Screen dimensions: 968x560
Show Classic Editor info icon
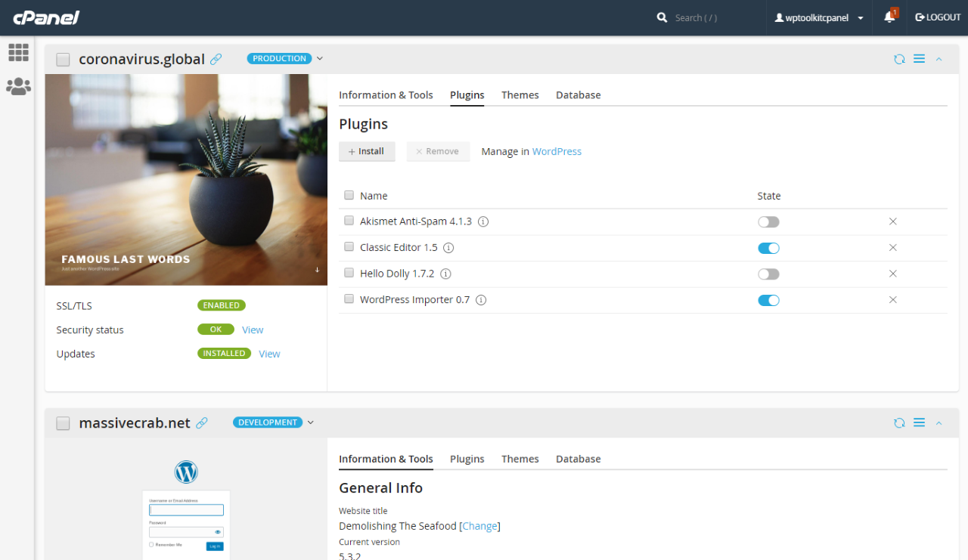[448, 248]
